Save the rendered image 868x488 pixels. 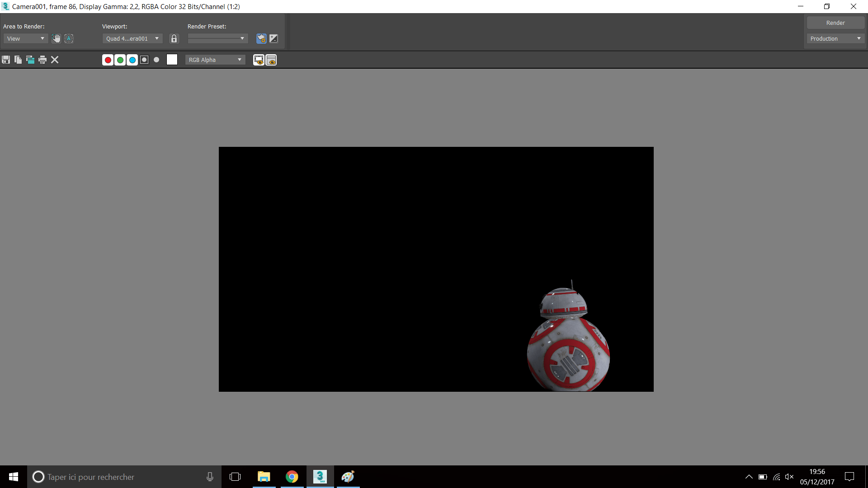click(x=6, y=59)
